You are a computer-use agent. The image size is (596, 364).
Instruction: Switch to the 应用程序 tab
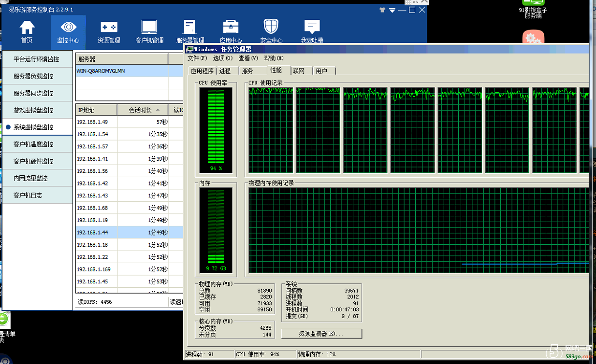pyautogui.click(x=202, y=71)
